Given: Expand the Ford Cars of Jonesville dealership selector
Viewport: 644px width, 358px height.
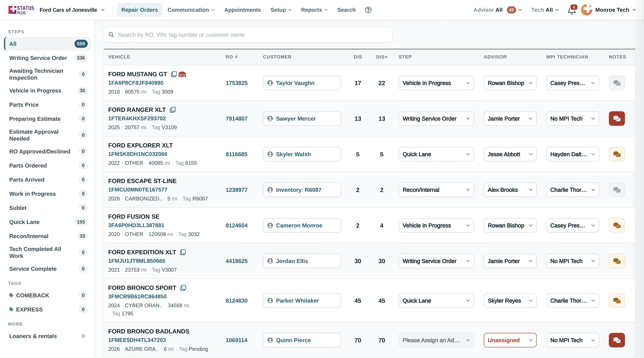Looking at the screenshot, I should [x=72, y=10].
